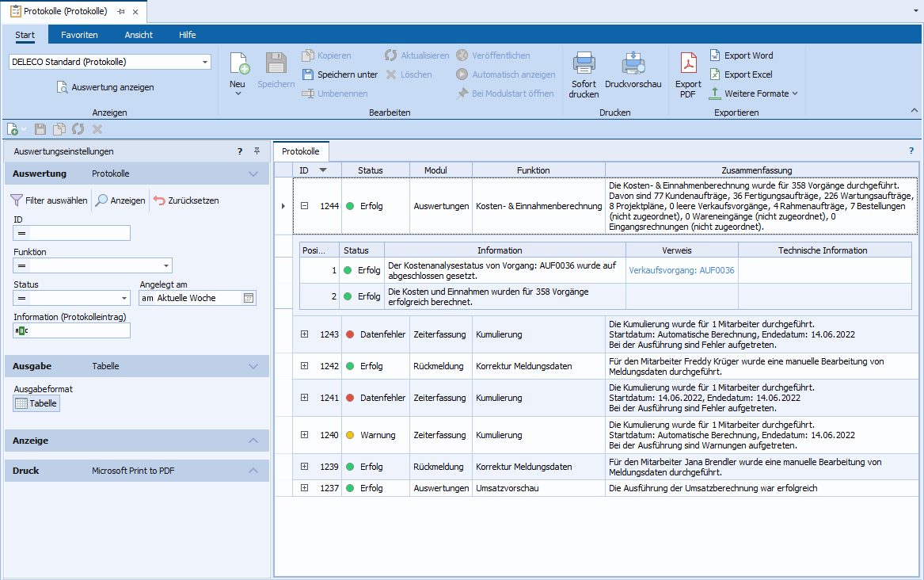Switch to the Favoriten ribbon tab
This screenshot has width=924, height=580.
click(79, 35)
